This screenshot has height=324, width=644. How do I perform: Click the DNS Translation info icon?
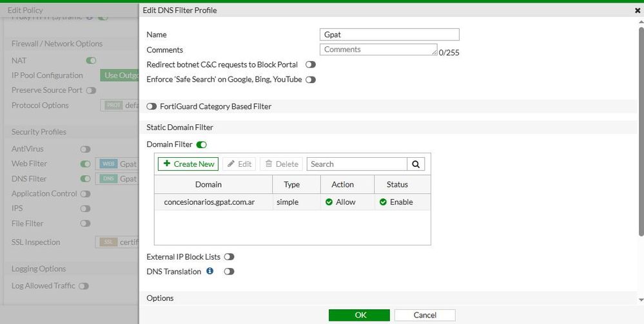pos(210,271)
